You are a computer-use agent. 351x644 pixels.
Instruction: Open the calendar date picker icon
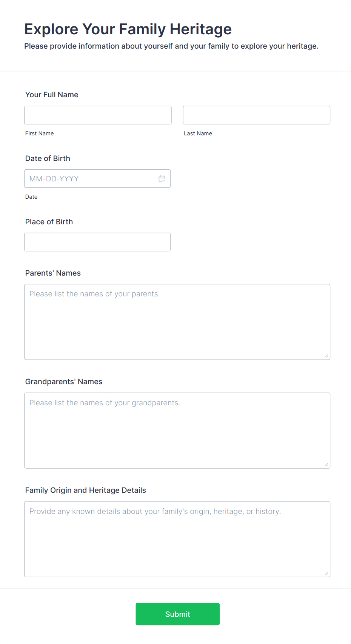tap(162, 179)
